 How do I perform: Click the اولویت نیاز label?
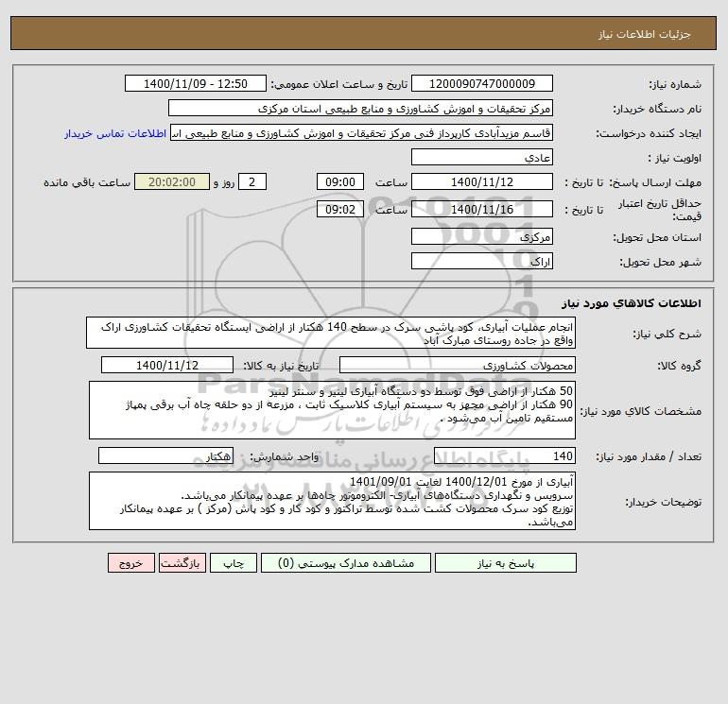tap(675, 158)
